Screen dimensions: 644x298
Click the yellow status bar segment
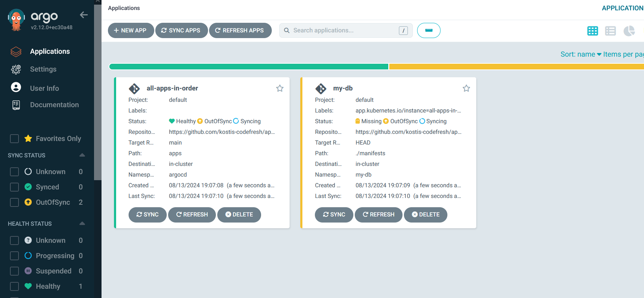click(x=516, y=67)
